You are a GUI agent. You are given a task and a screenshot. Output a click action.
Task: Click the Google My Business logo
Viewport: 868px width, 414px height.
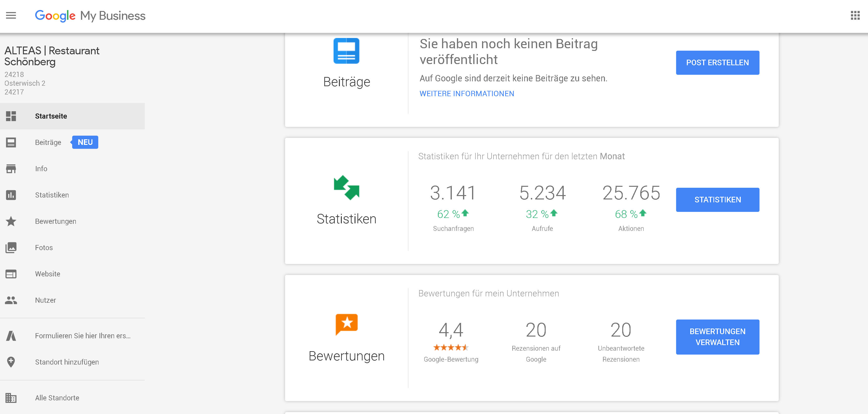[90, 16]
